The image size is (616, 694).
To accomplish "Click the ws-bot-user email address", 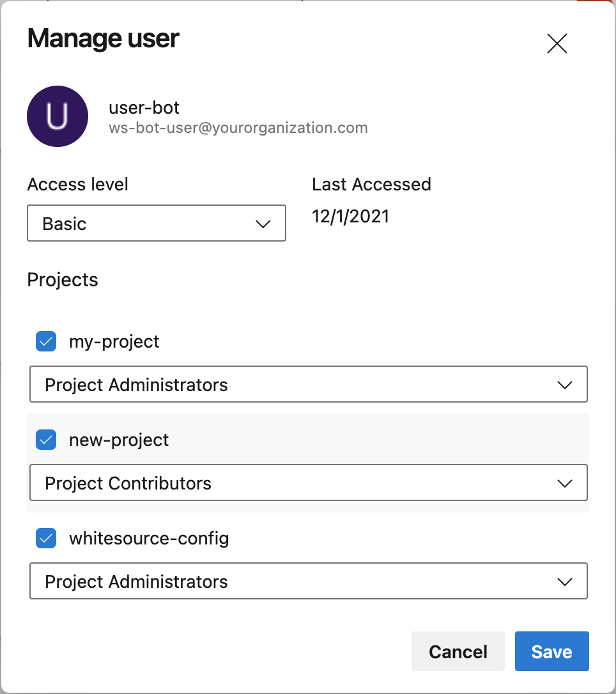I will (238, 128).
